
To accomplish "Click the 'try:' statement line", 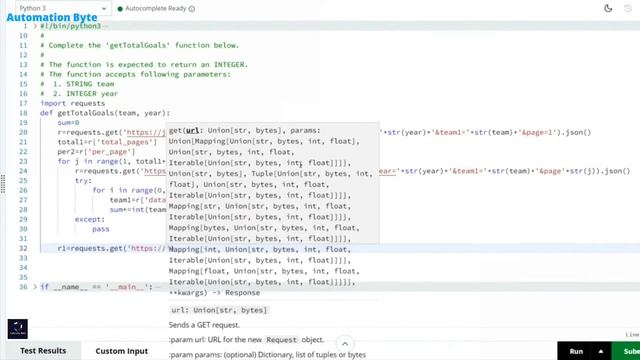I will (83, 181).
